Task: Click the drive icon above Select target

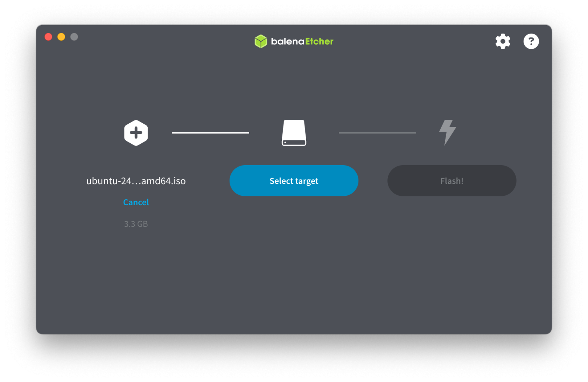Action: click(x=294, y=133)
